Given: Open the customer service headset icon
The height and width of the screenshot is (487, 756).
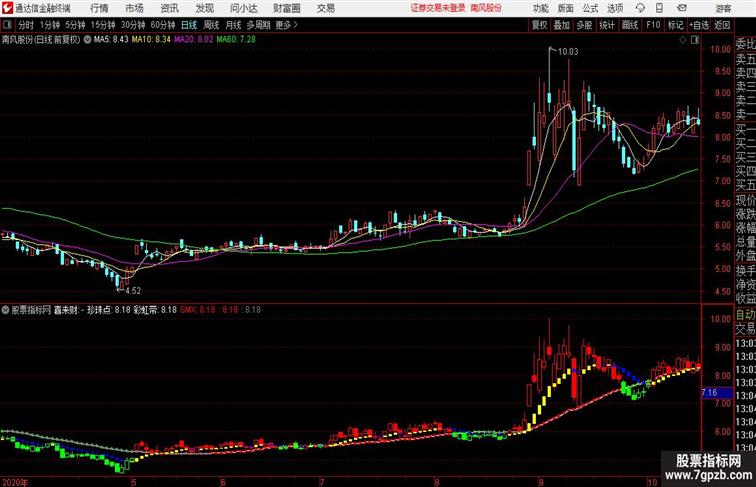Looking at the screenshot, I should tap(640, 8).
